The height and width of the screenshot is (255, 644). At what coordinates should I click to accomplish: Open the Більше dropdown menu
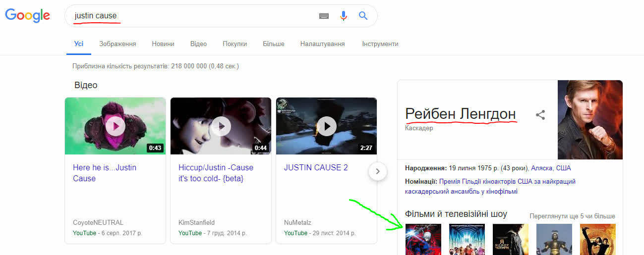tap(273, 44)
